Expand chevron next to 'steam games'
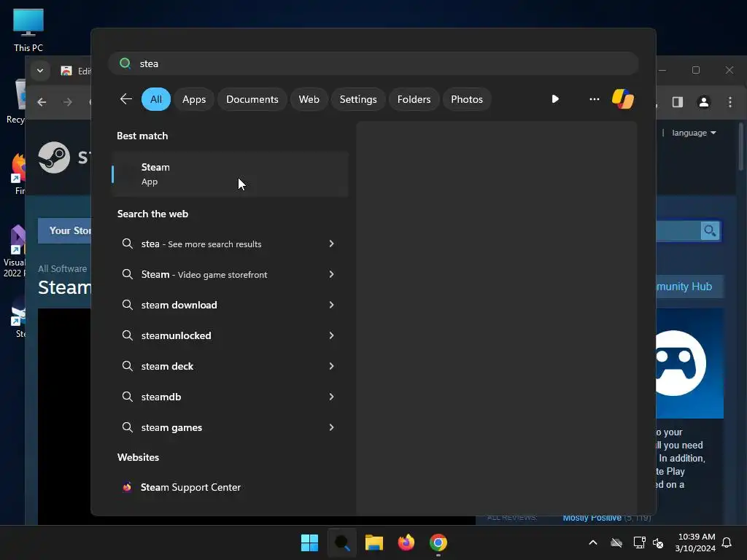The image size is (747, 560). coord(331,427)
